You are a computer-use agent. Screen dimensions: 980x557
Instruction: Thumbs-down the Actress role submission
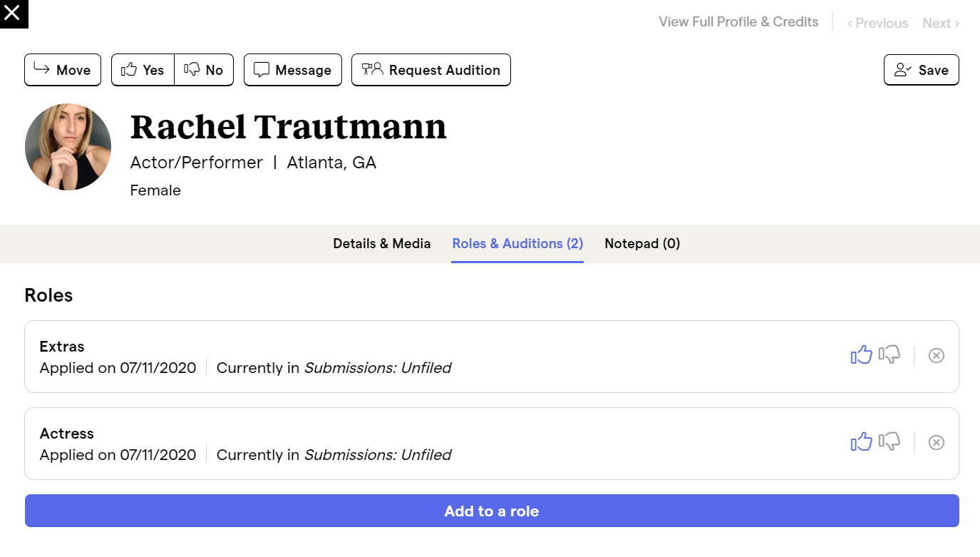pos(889,441)
